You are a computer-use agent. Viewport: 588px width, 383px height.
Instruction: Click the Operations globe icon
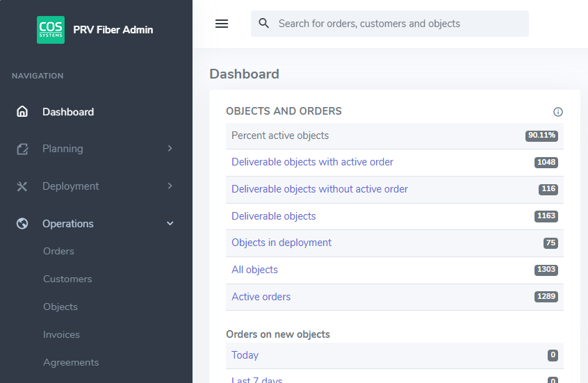[22, 224]
